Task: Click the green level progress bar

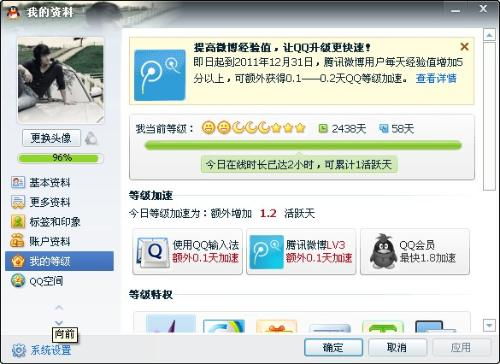Action: pos(303,146)
